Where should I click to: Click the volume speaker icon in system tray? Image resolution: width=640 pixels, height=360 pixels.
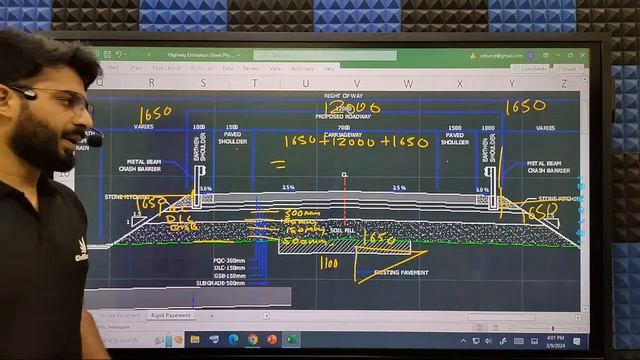click(489, 341)
